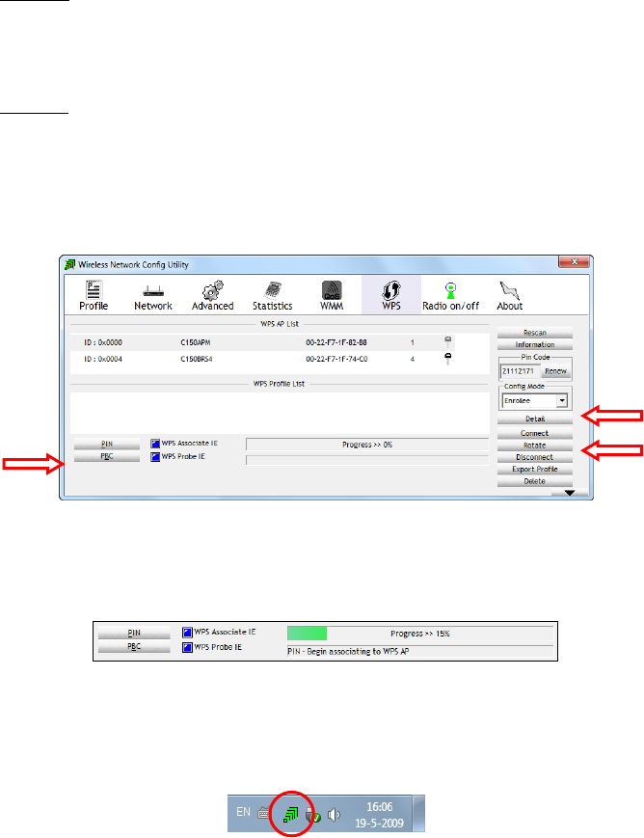644x838 pixels.
Task: Click the Progress 0% bar
Action: click(367, 445)
